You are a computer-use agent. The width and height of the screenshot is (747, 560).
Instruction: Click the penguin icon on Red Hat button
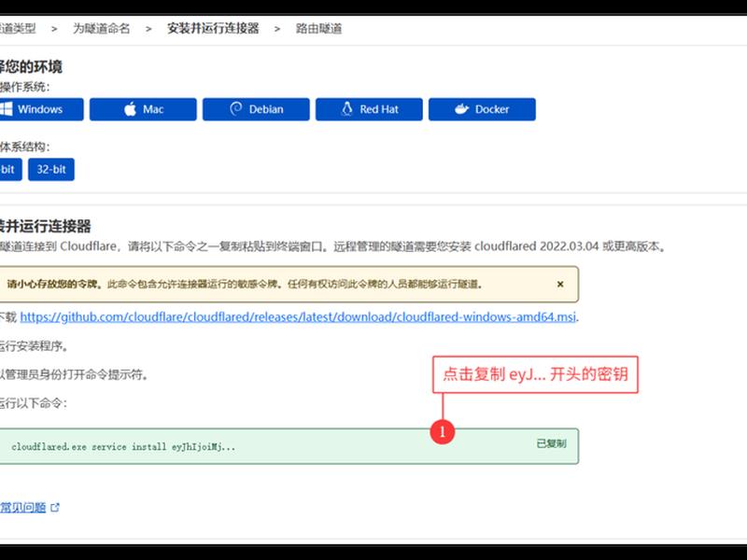pos(347,109)
